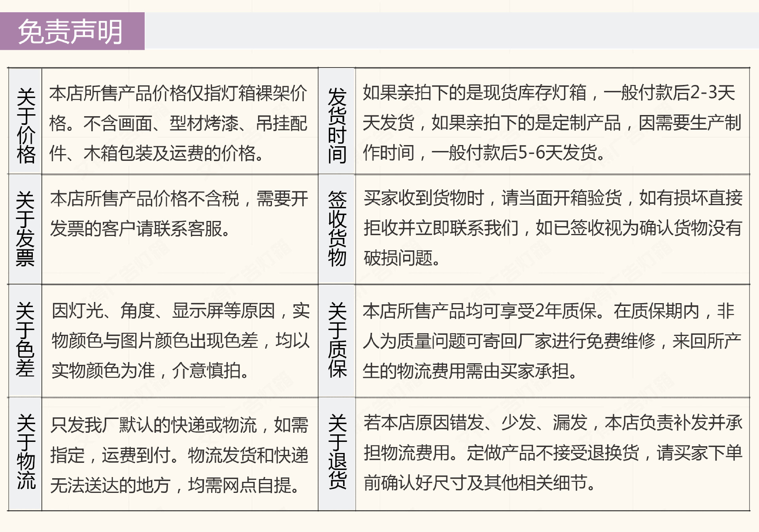Click the 免责声明 heading banner

72,31
